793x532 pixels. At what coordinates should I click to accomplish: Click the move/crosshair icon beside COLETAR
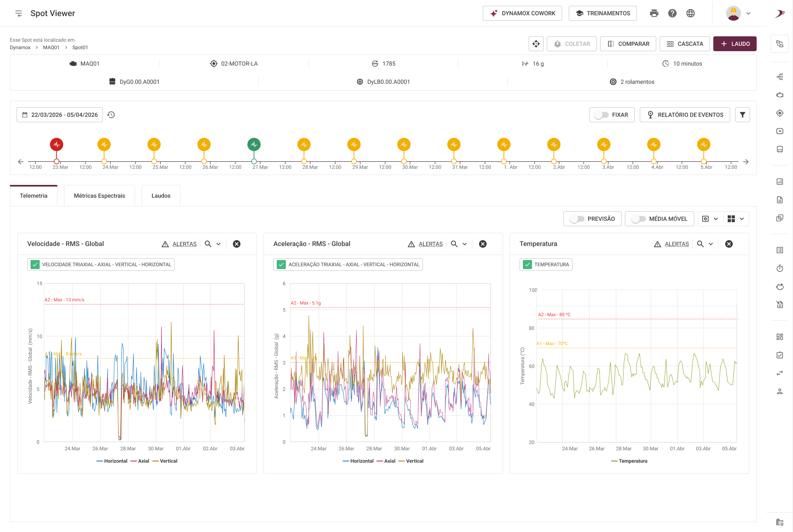click(536, 44)
